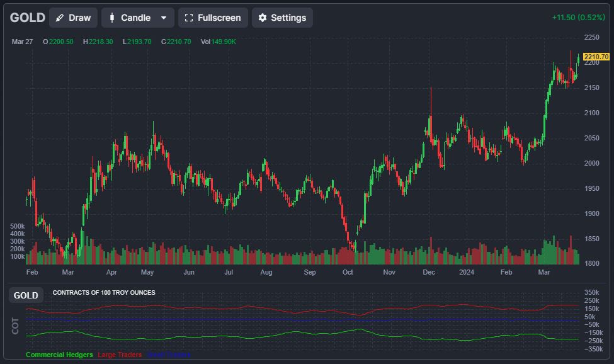The width and height of the screenshot is (614, 364).
Task: Toggle the Large Traders legend series
Action: (120, 355)
